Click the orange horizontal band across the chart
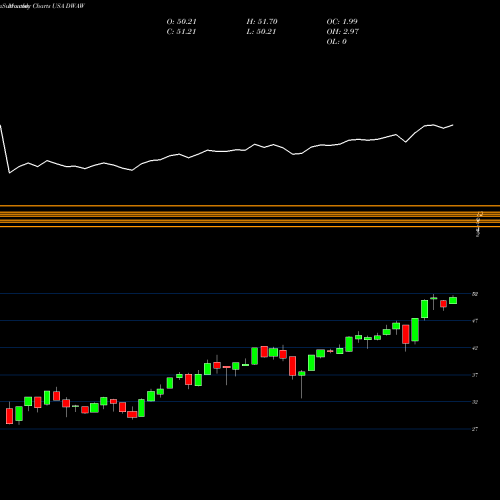 (x=250, y=216)
